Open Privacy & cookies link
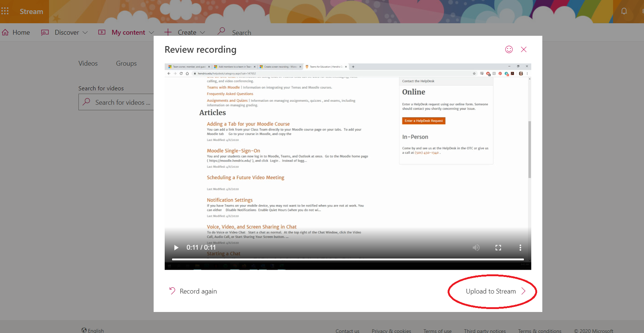Screen dimensions: 644x333 391,331
